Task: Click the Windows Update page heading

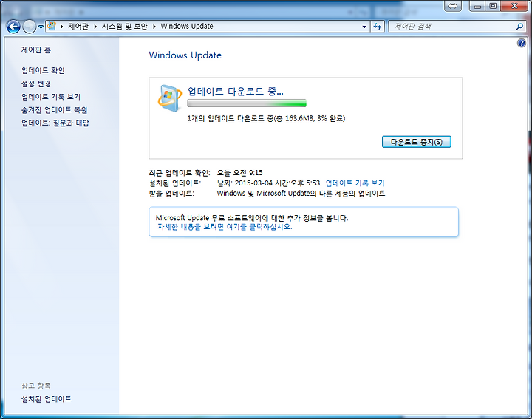Action: pos(185,55)
